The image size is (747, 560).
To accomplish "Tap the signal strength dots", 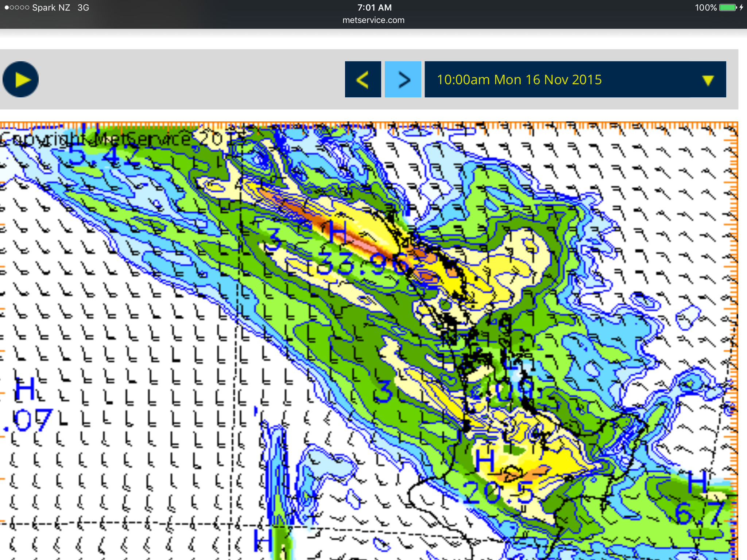I will 17,8.
